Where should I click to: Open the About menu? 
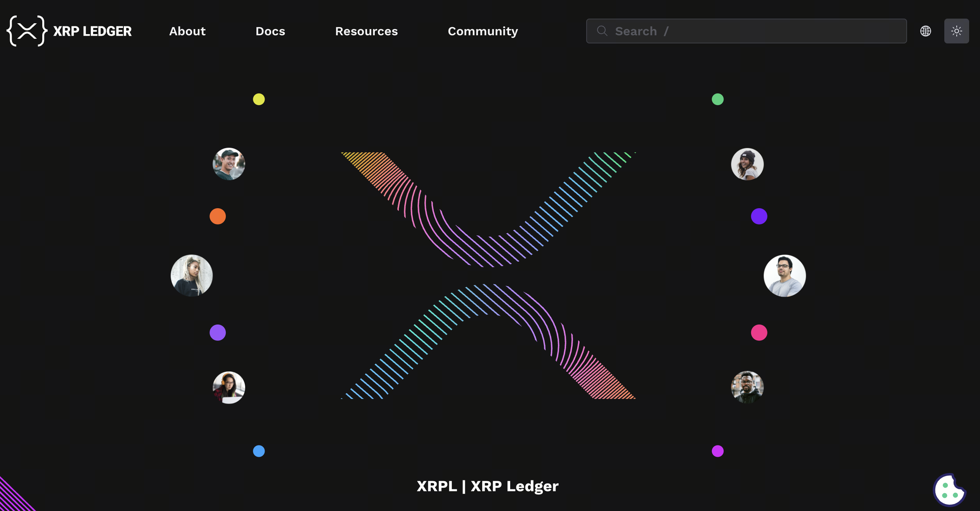tap(187, 31)
